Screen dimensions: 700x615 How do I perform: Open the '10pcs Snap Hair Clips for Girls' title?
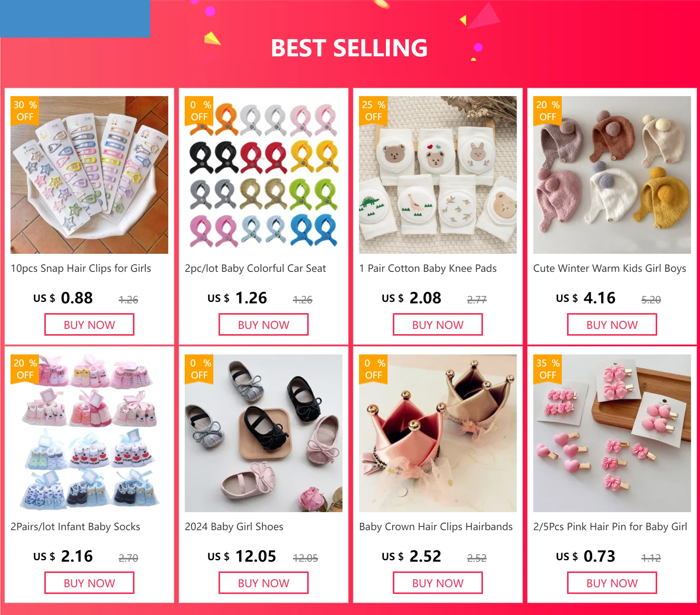click(81, 268)
